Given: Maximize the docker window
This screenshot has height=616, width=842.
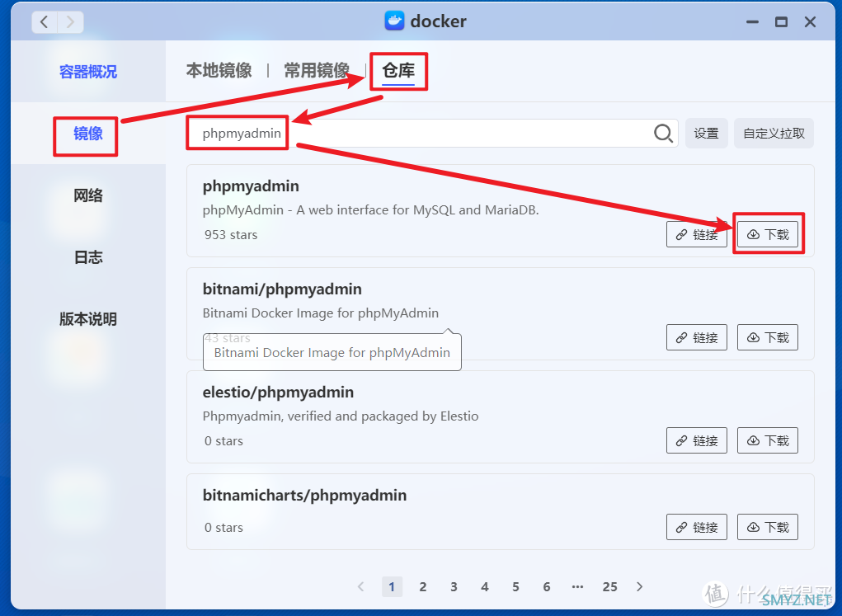Looking at the screenshot, I should click(781, 22).
